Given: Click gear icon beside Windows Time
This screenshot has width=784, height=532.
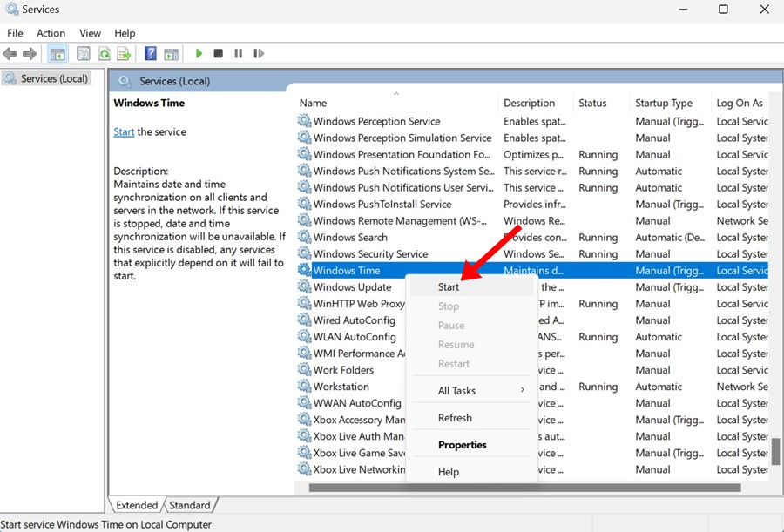Looking at the screenshot, I should pyautogui.click(x=304, y=270).
